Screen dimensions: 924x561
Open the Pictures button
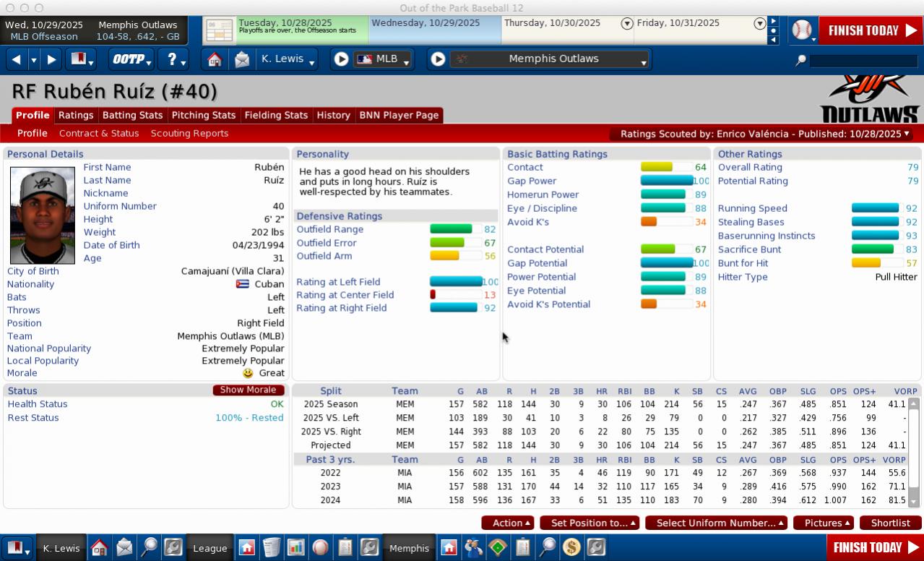[824, 523]
